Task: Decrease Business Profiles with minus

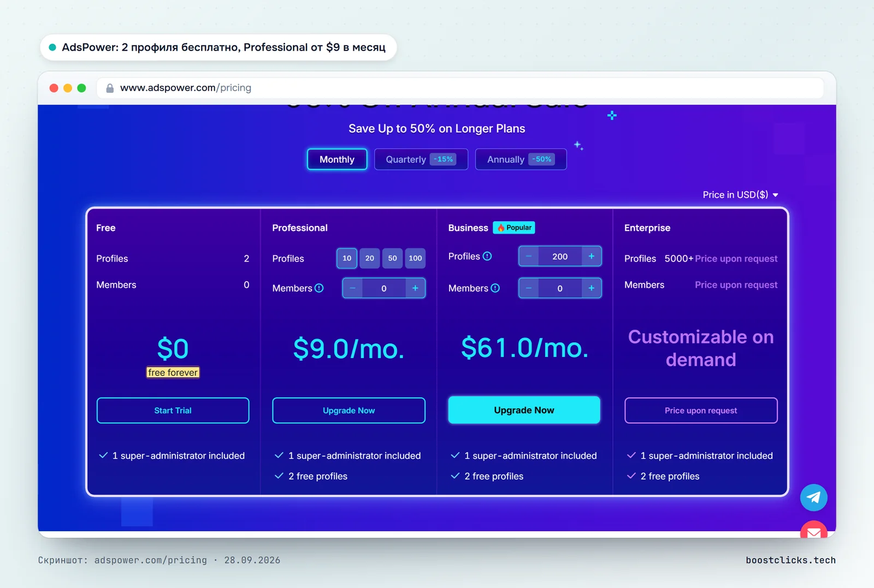Action: (528, 256)
